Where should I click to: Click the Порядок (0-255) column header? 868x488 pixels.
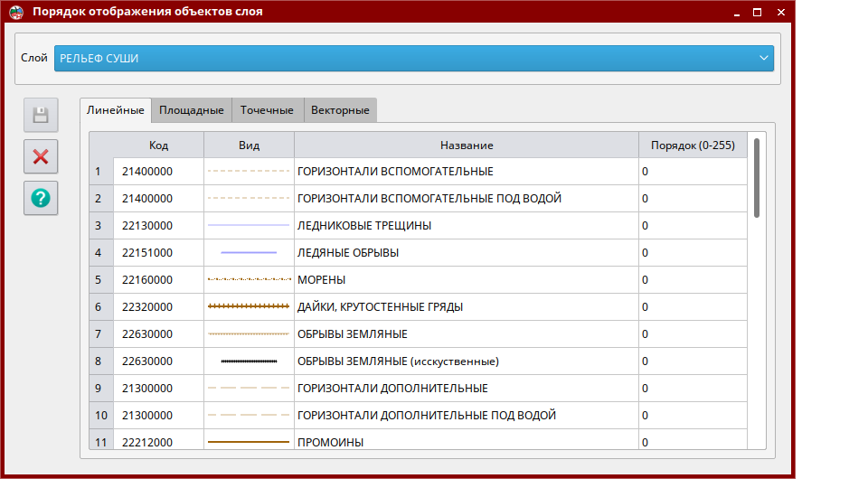pyautogui.click(x=693, y=145)
